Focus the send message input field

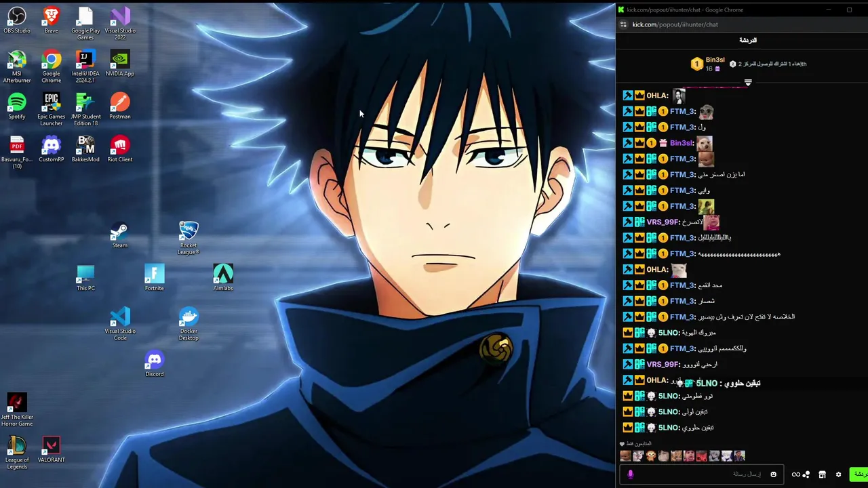click(x=702, y=474)
